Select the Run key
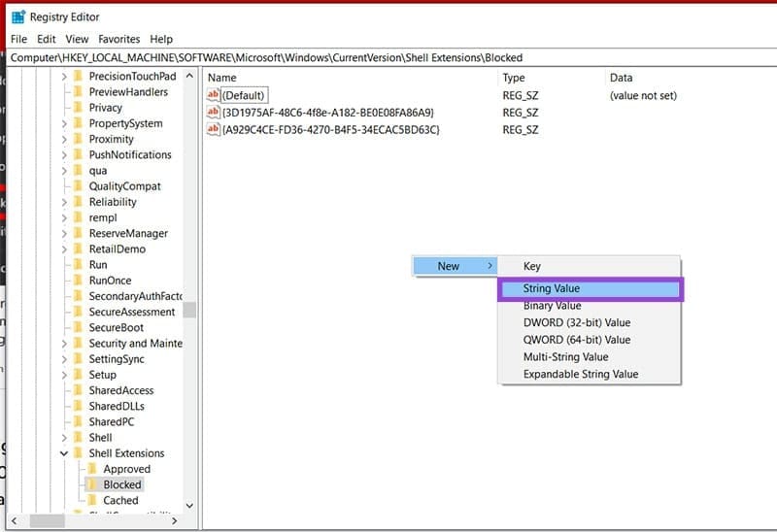 point(98,265)
